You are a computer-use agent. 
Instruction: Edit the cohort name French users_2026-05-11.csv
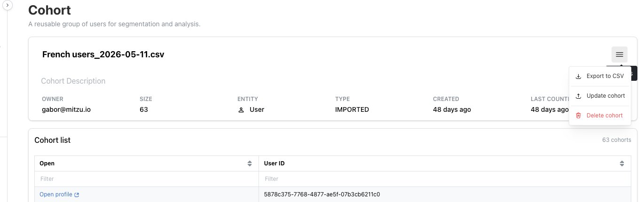(103, 54)
